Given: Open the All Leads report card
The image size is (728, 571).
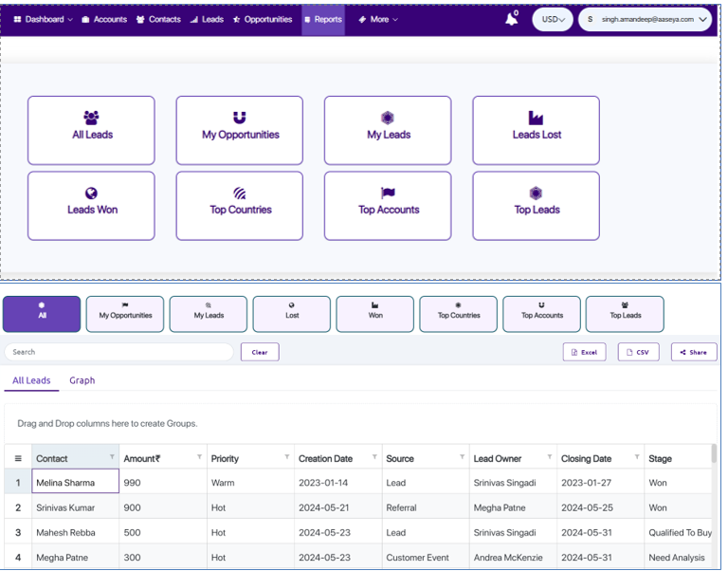Looking at the screenshot, I should (x=91, y=130).
